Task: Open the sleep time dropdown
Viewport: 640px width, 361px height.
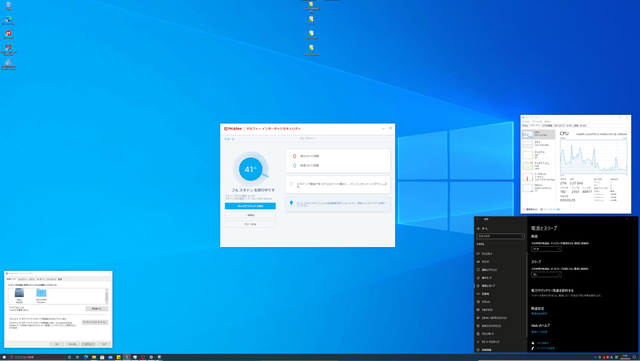Action: 546,274
